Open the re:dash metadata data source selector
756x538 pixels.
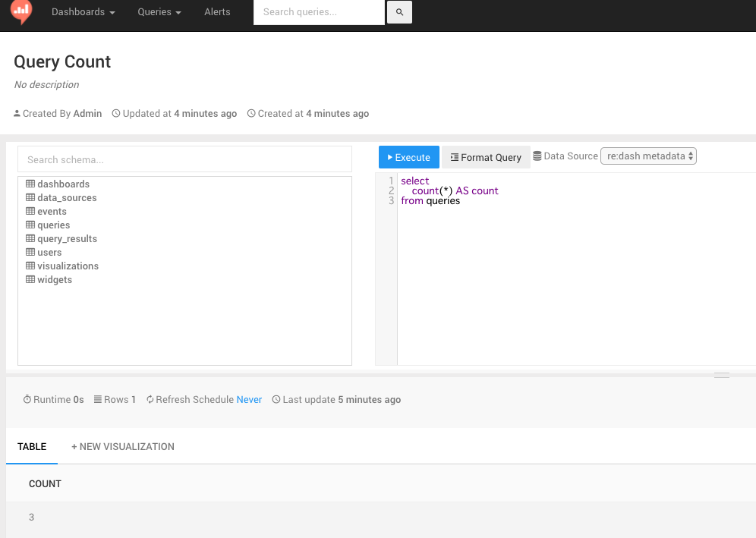point(648,156)
